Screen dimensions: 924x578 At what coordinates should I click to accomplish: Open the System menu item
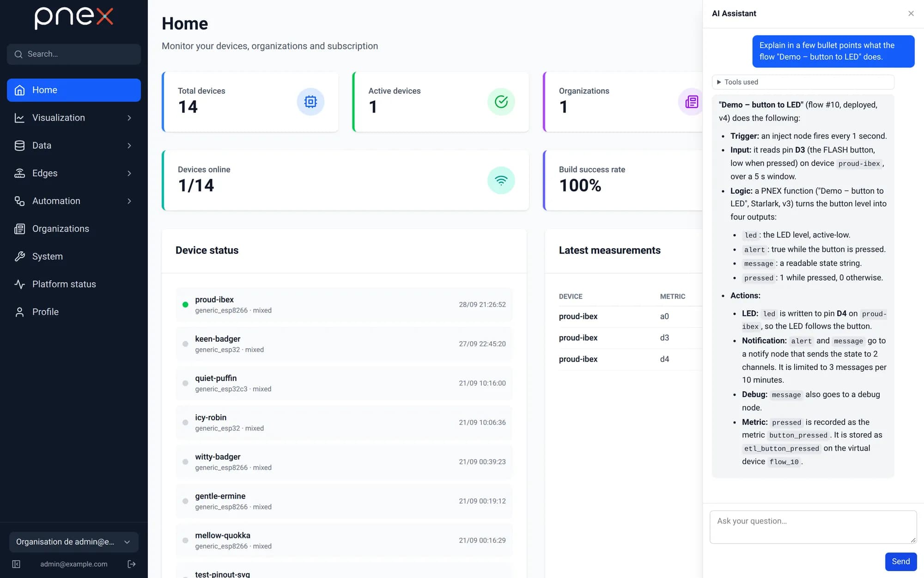(x=74, y=257)
